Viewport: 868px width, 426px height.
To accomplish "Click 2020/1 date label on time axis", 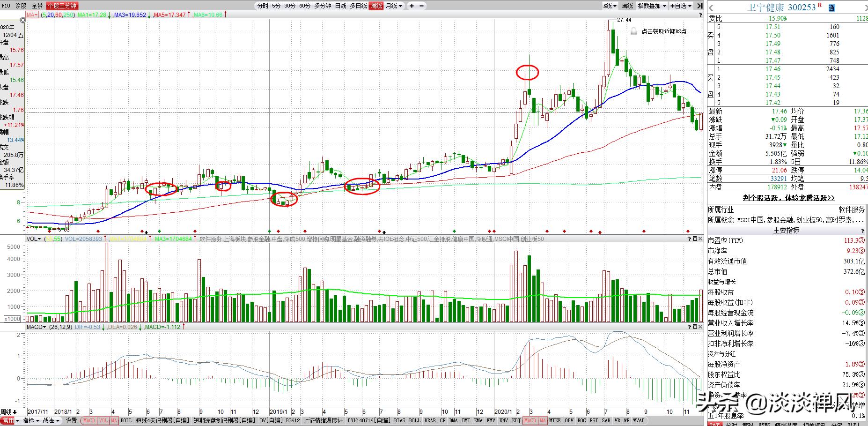I will click(504, 412).
